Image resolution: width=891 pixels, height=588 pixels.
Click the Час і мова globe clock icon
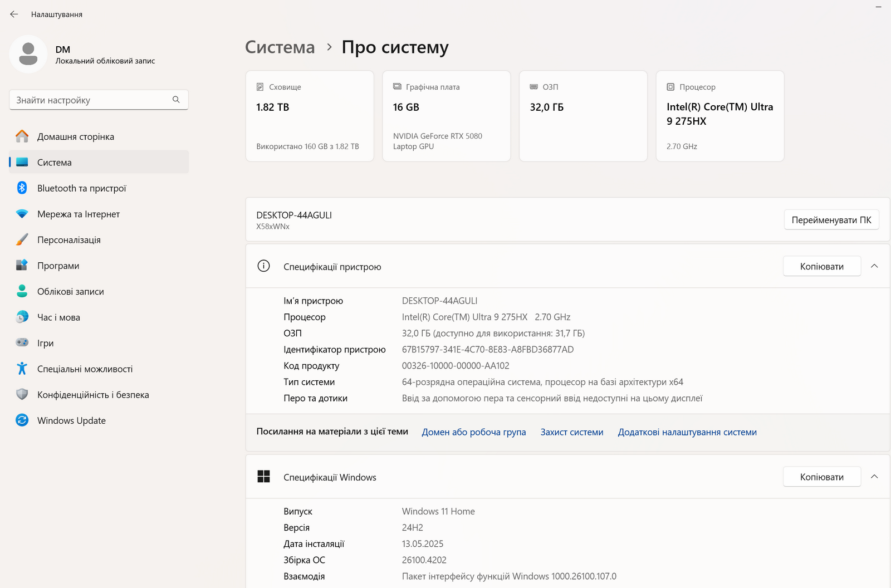pyautogui.click(x=22, y=317)
